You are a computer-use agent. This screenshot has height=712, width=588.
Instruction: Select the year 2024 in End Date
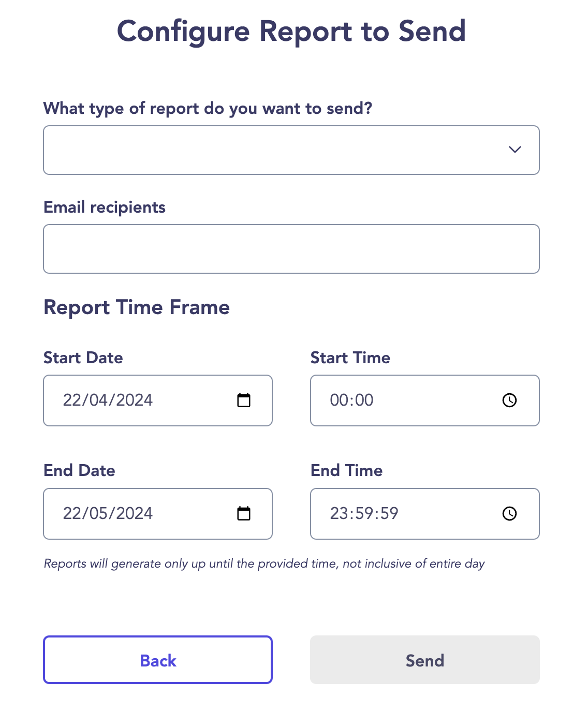[x=134, y=513]
